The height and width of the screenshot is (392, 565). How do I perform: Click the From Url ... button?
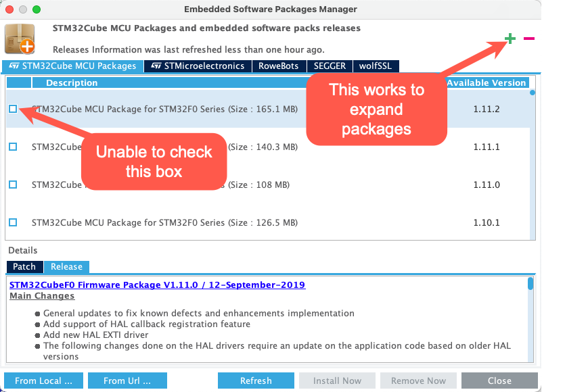[x=127, y=381]
